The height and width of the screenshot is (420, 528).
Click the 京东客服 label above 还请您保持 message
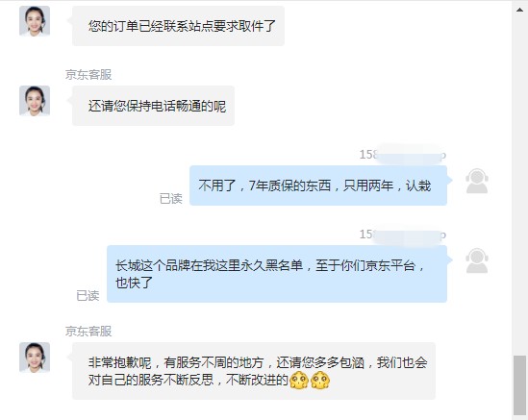click(x=88, y=75)
